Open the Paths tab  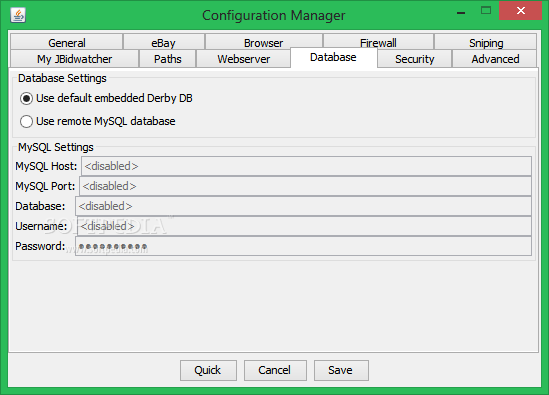167,58
